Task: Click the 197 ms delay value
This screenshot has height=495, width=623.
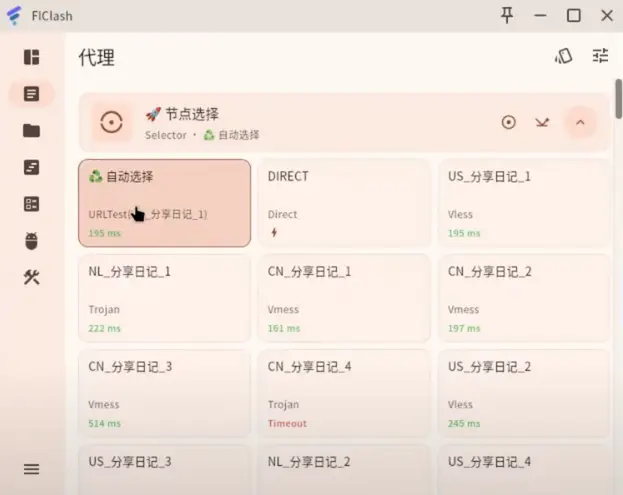Action: click(464, 328)
